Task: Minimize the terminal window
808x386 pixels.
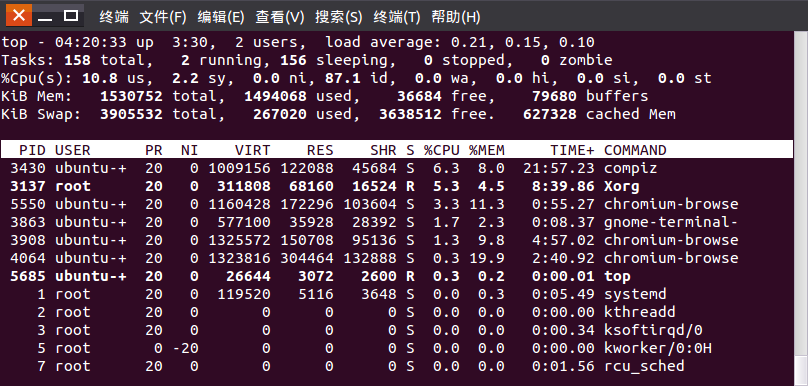Action: (x=45, y=16)
